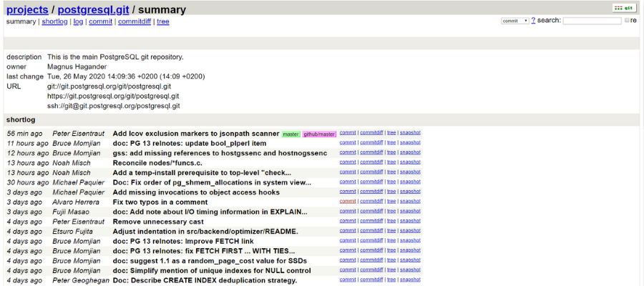644x286 pixels.
Task: Open the 'projects' breadcrumb link
Action: tap(27, 9)
